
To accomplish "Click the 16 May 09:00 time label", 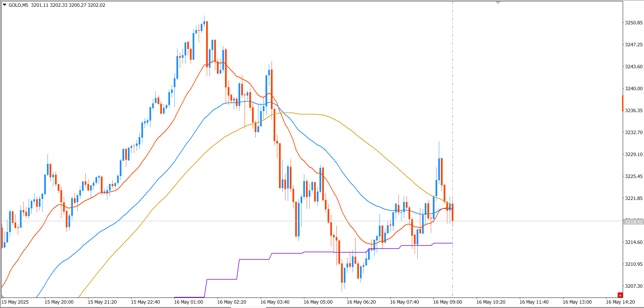I will click(x=448, y=302).
